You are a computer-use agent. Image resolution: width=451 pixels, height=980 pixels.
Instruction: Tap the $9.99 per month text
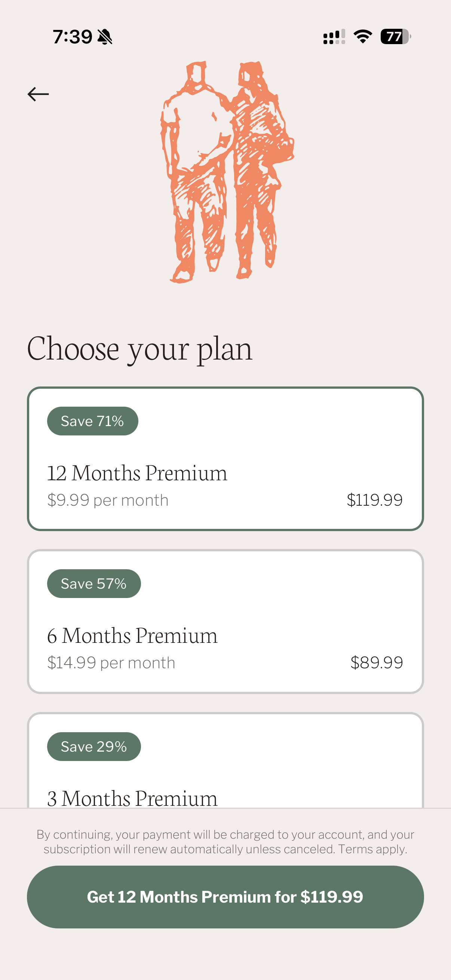(x=108, y=500)
